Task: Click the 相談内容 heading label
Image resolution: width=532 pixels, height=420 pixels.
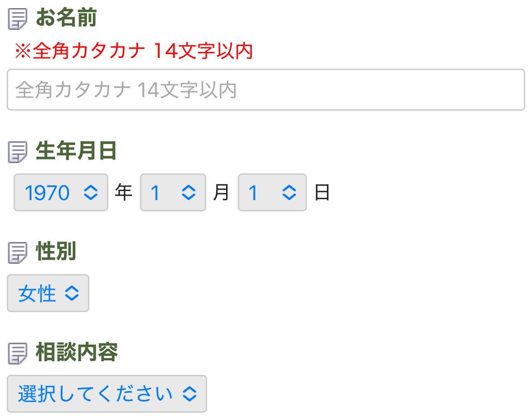Action: pos(77,352)
